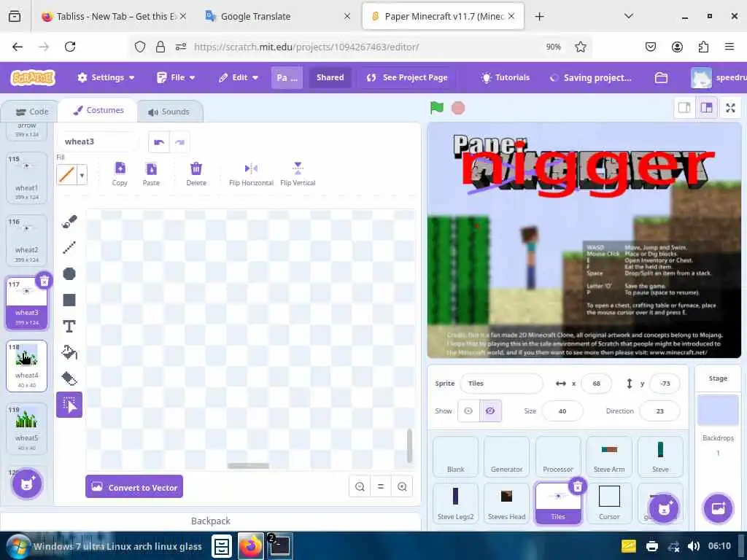Viewport: 747px width, 560px height.
Task: Click the Convert to Vector button
Action: [134, 486]
